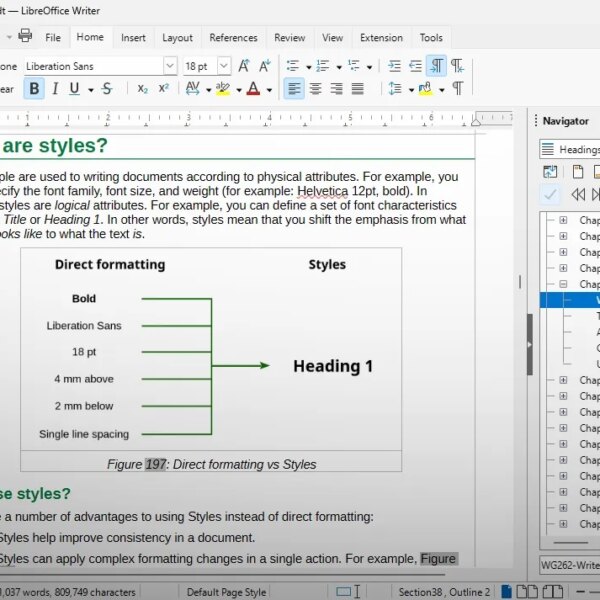The height and width of the screenshot is (600, 600).
Task: Zoom out with the minus button
Action: pos(580,592)
